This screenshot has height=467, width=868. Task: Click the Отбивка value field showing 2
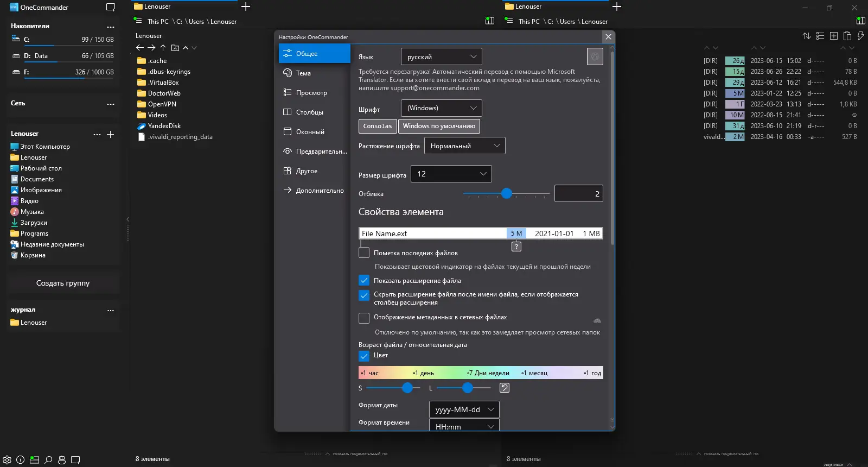pos(579,193)
